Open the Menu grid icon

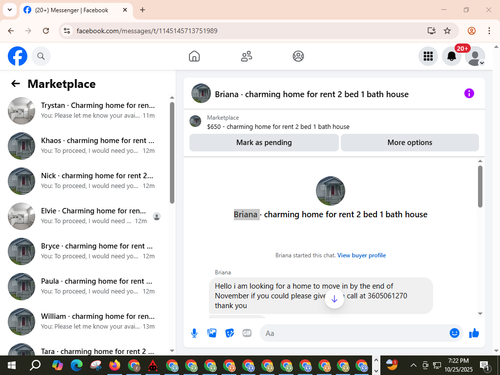pos(428,56)
